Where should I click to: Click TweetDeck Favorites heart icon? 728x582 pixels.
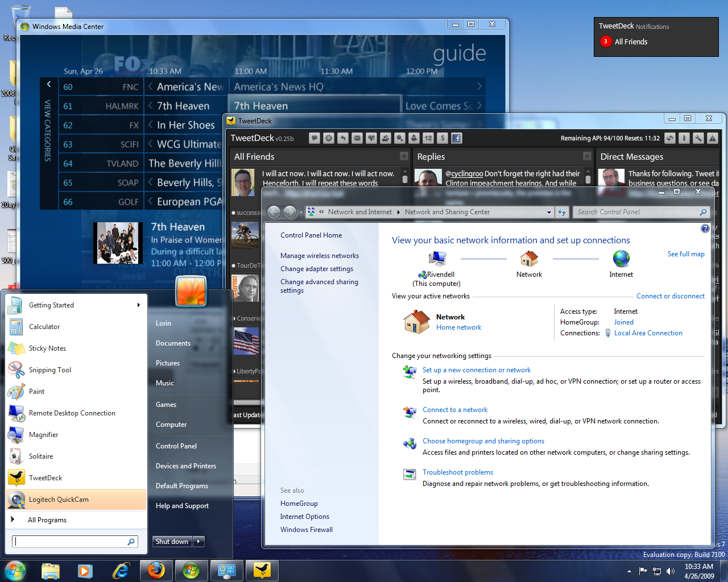(371, 138)
